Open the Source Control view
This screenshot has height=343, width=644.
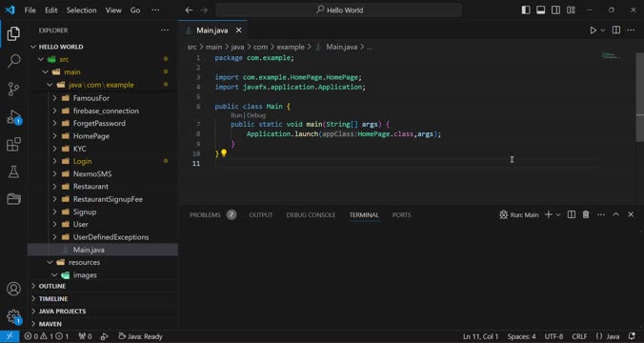pos(13,89)
